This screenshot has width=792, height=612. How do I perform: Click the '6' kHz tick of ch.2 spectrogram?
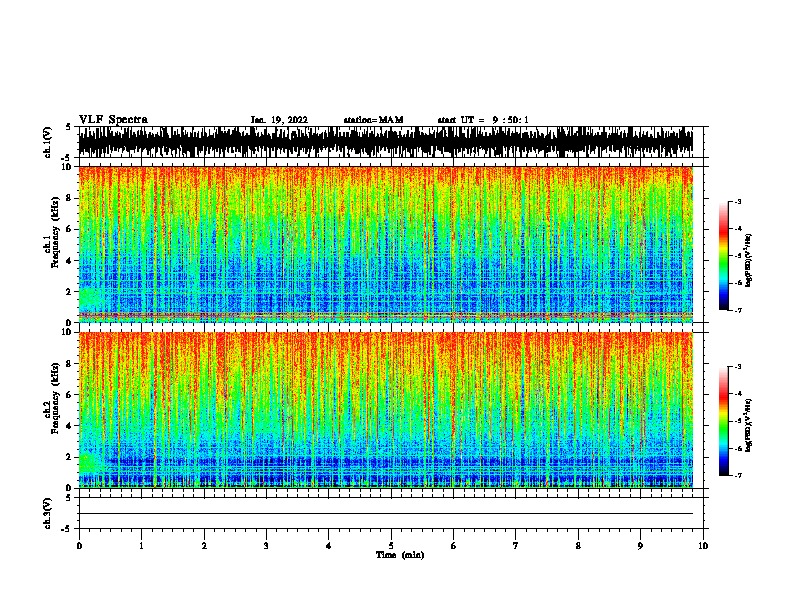point(69,394)
